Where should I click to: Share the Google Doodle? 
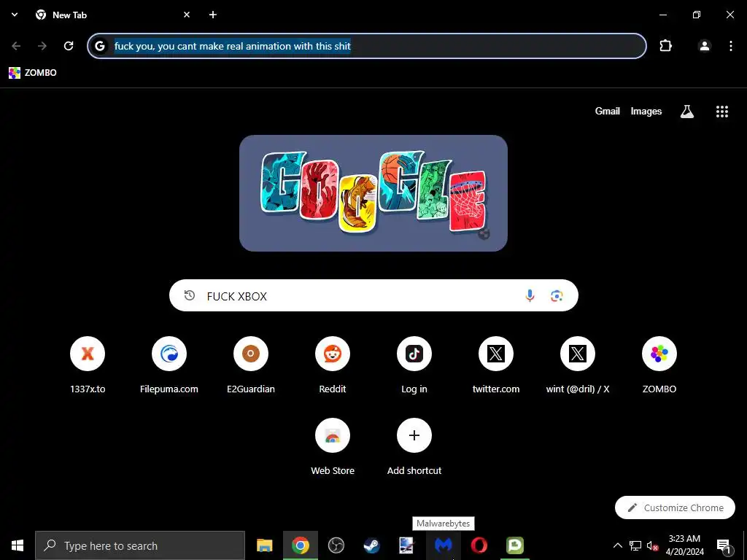pyautogui.click(x=484, y=234)
